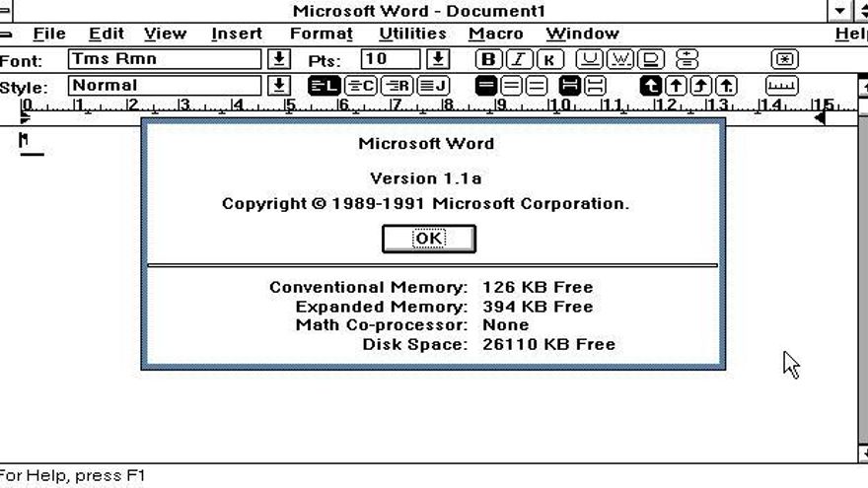Viewport: 868px width, 488px height.
Task: Click the ruler view icon
Action: pyautogui.click(x=781, y=86)
